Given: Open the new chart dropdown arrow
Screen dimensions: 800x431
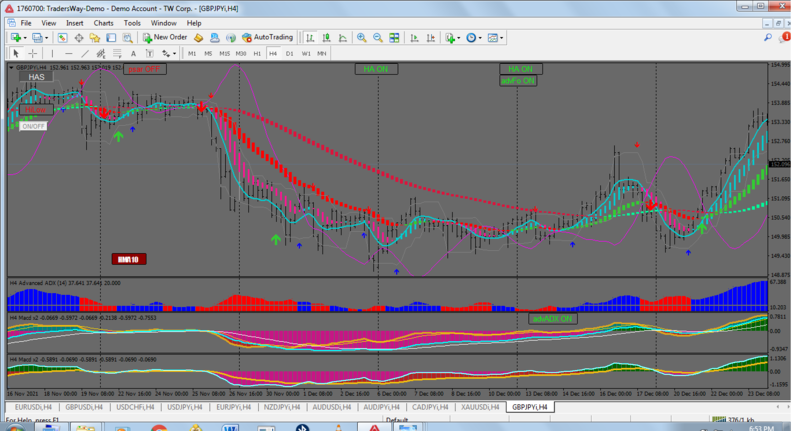Looking at the screenshot, I should pyautogui.click(x=25, y=37).
